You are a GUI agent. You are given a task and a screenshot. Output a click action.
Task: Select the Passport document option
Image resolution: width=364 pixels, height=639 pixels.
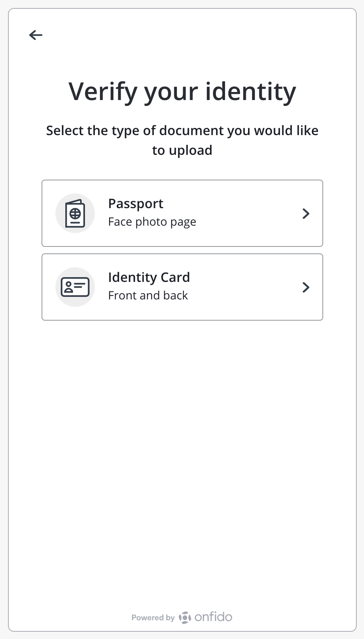(x=182, y=213)
